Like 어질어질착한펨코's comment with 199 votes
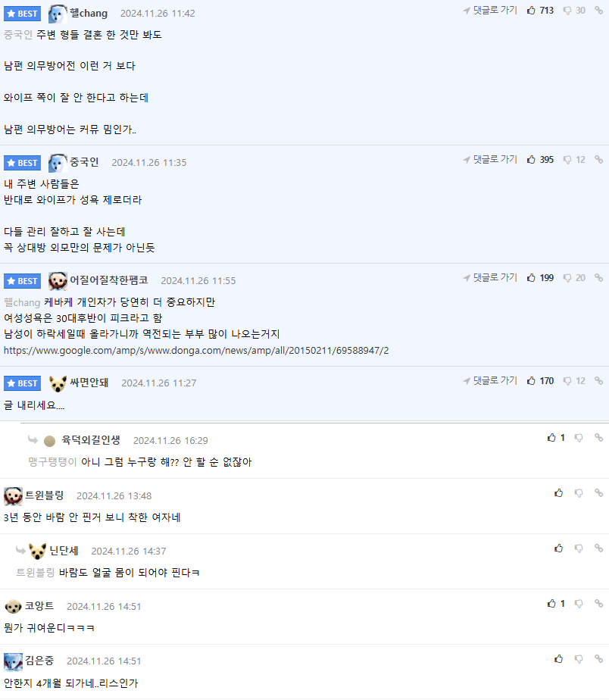609x700 pixels. click(531, 278)
